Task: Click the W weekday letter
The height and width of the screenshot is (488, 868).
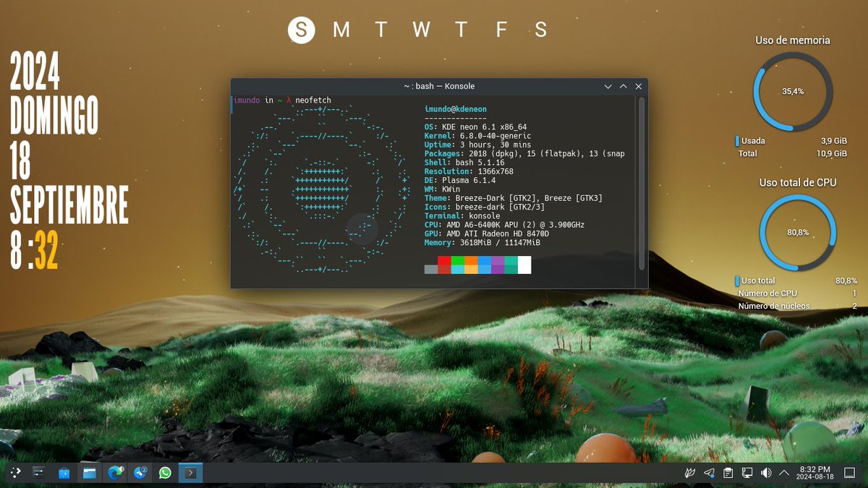Action: coord(422,30)
